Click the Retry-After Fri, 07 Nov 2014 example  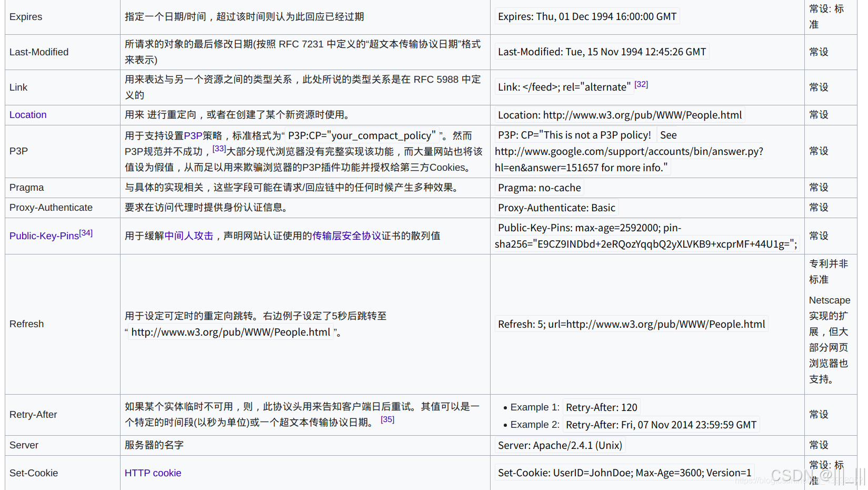coord(661,425)
